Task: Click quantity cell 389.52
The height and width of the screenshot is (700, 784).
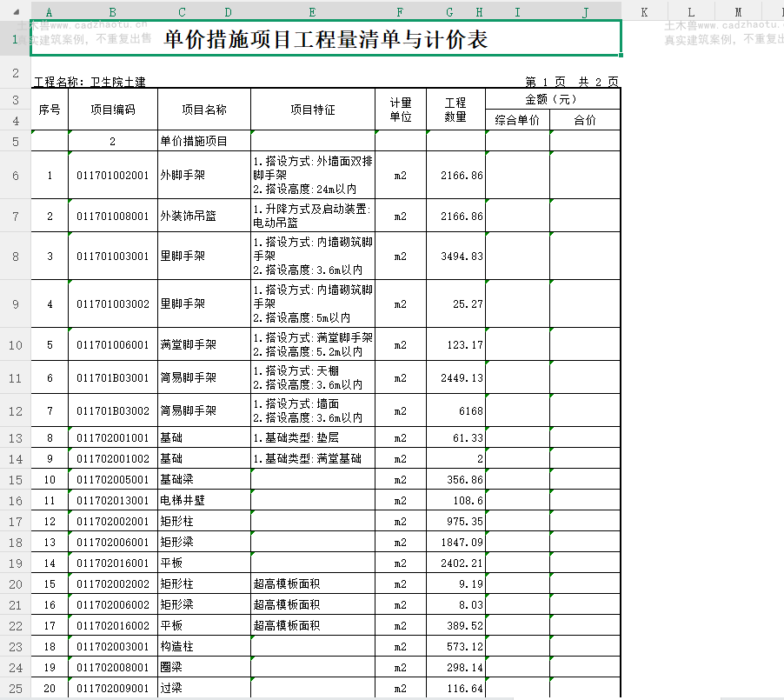Action: (455, 625)
